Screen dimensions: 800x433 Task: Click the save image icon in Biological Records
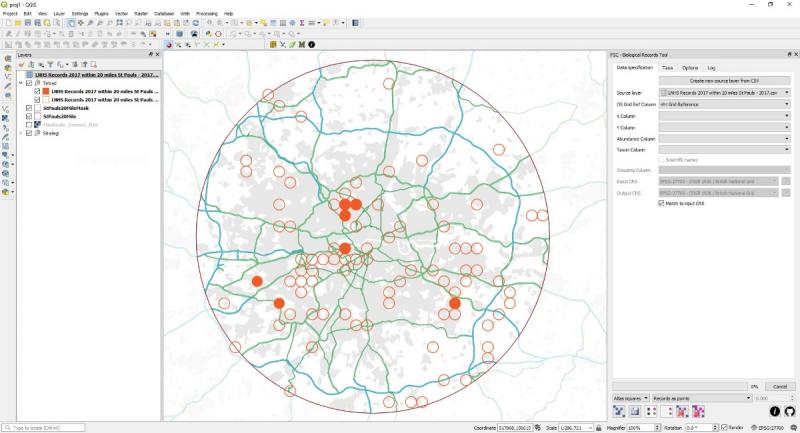tap(635, 411)
